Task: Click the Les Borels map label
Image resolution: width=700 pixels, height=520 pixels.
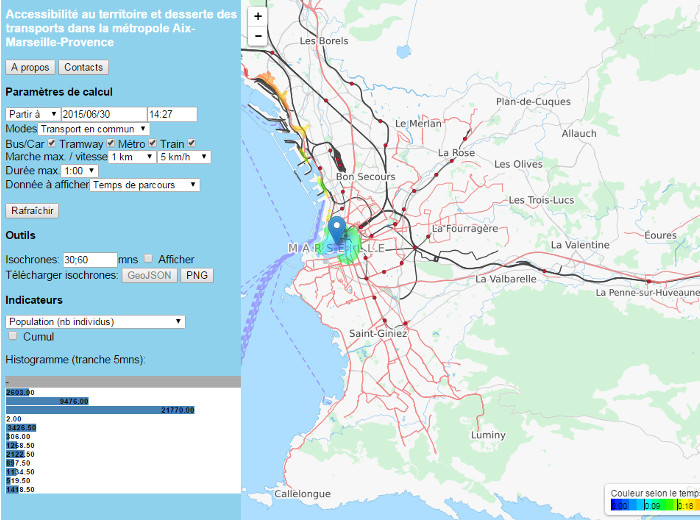Action: 324,41
